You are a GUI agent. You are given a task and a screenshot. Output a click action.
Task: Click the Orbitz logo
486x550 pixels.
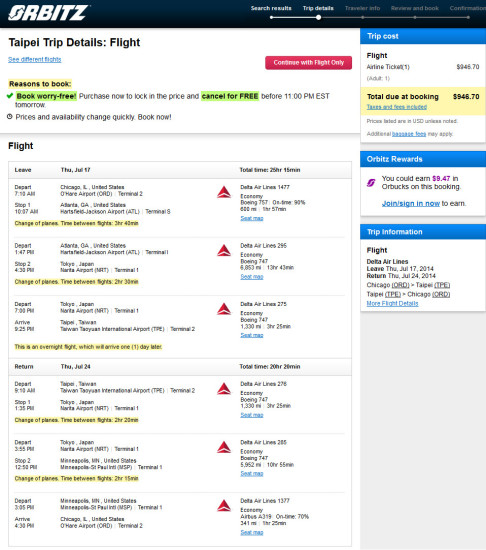tap(48, 13)
